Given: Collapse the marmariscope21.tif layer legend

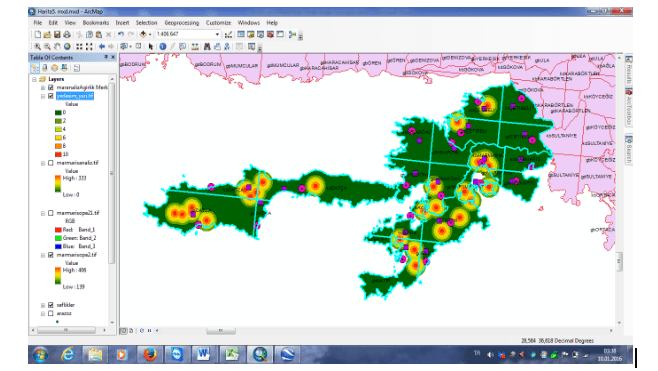Looking at the screenshot, I should point(43,213).
